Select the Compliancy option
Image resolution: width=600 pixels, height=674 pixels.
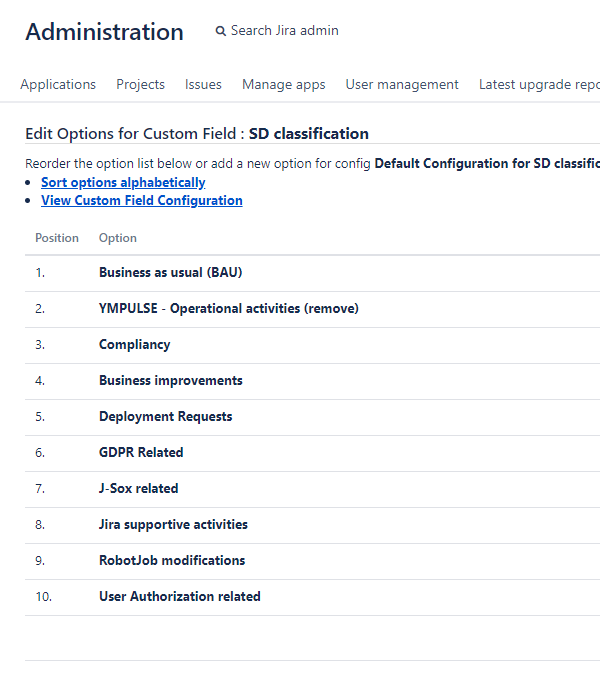[x=135, y=345]
